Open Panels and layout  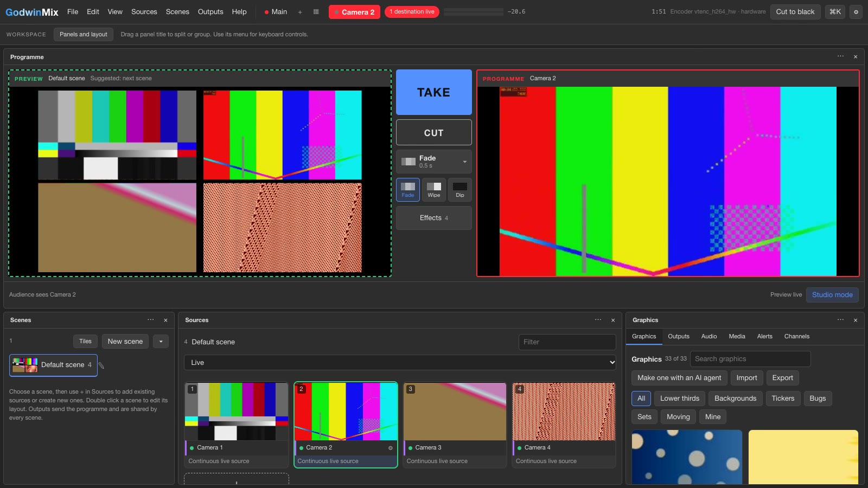click(84, 35)
